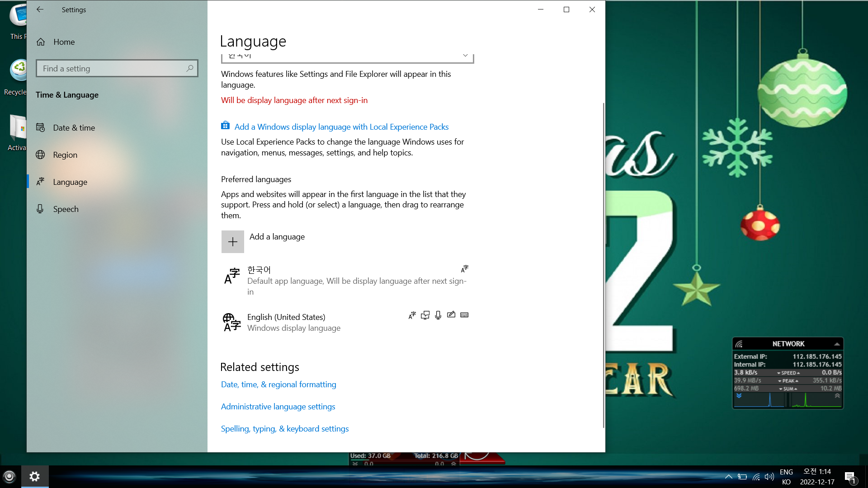Screen dimensions: 868x488
Task: Click the Find a setting search box
Action: (x=117, y=68)
